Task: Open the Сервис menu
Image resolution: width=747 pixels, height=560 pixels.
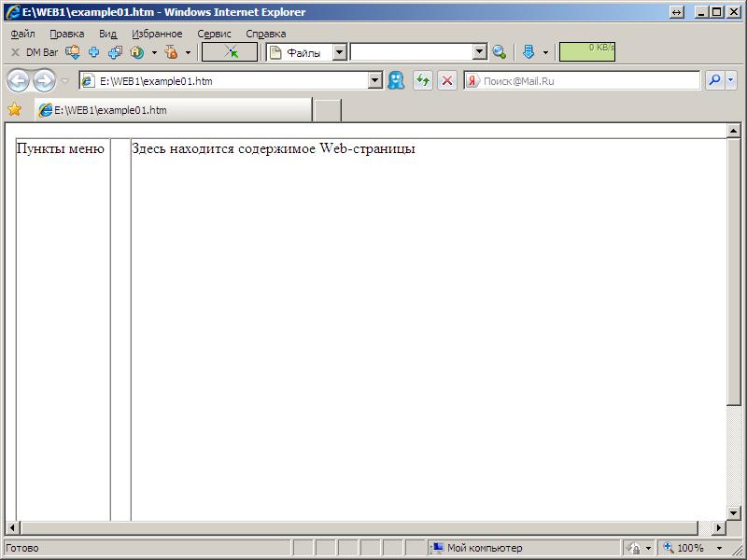Action: pyautogui.click(x=214, y=34)
